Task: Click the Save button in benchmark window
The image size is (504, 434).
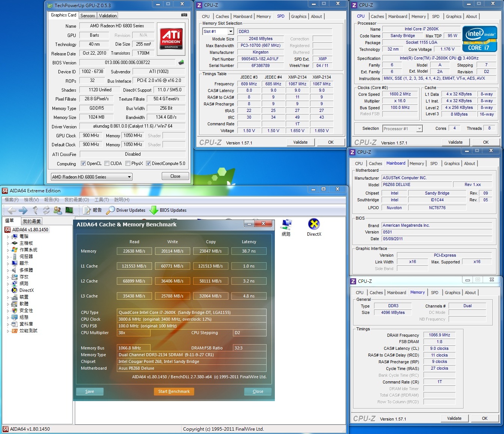Action: 90,391
